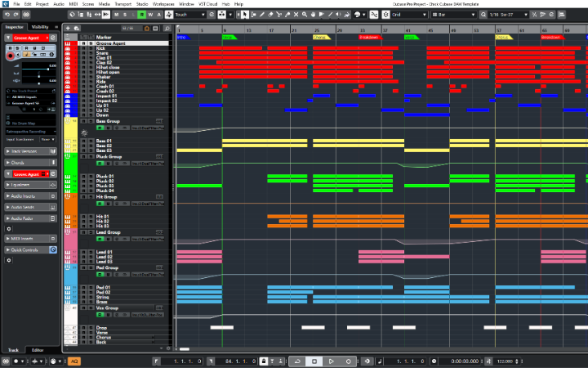Select the Line tool
The width and height of the screenshot is (588, 368).
point(330,15)
